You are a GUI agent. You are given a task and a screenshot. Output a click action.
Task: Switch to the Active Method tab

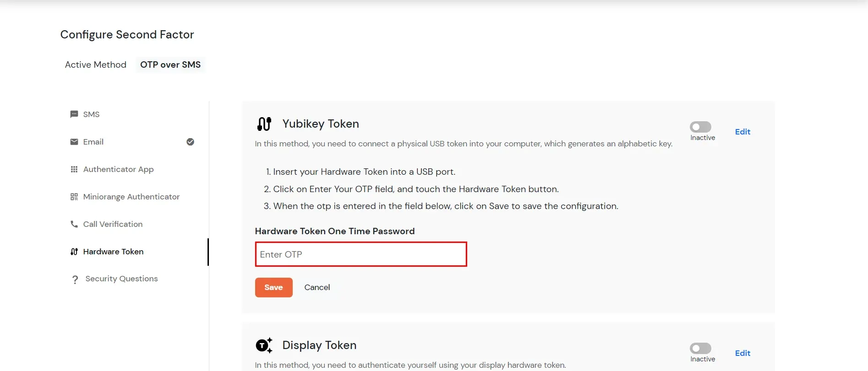(x=95, y=65)
